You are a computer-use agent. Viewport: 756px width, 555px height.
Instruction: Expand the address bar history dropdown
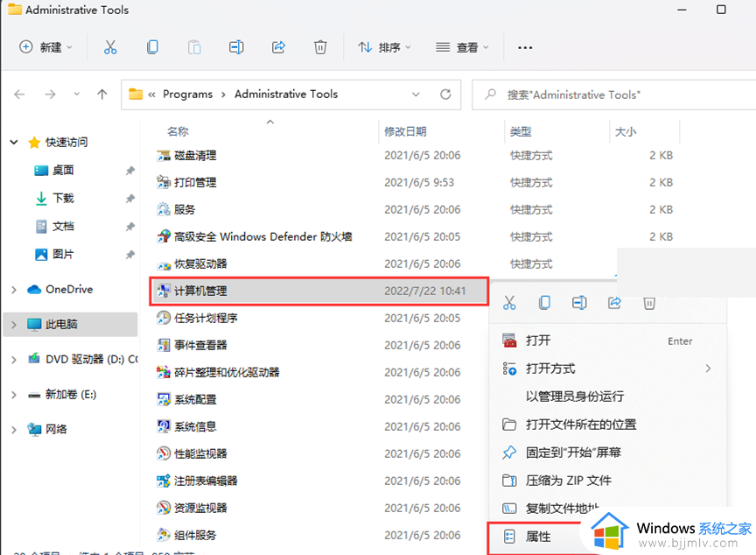pos(416,95)
